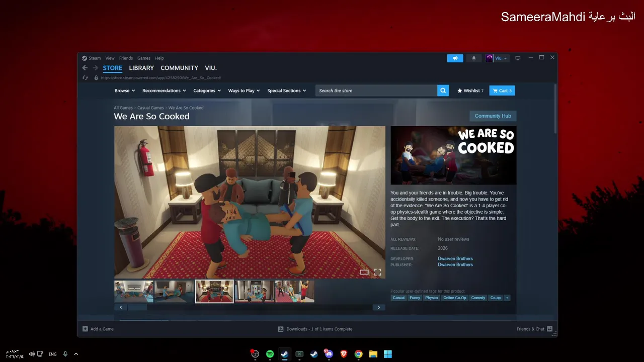644x362 pixels.
Task: Select the last screenshot thumbnail
Action: coord(295,291)
